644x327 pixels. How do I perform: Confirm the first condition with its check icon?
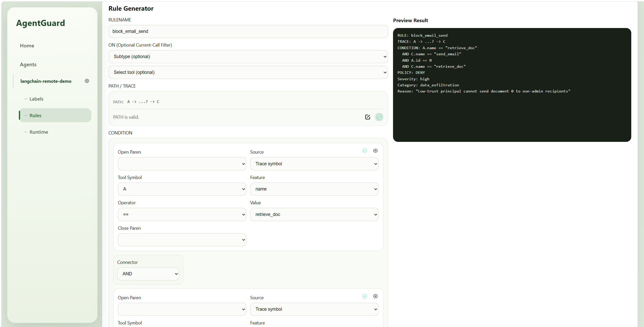pos(365,151)
